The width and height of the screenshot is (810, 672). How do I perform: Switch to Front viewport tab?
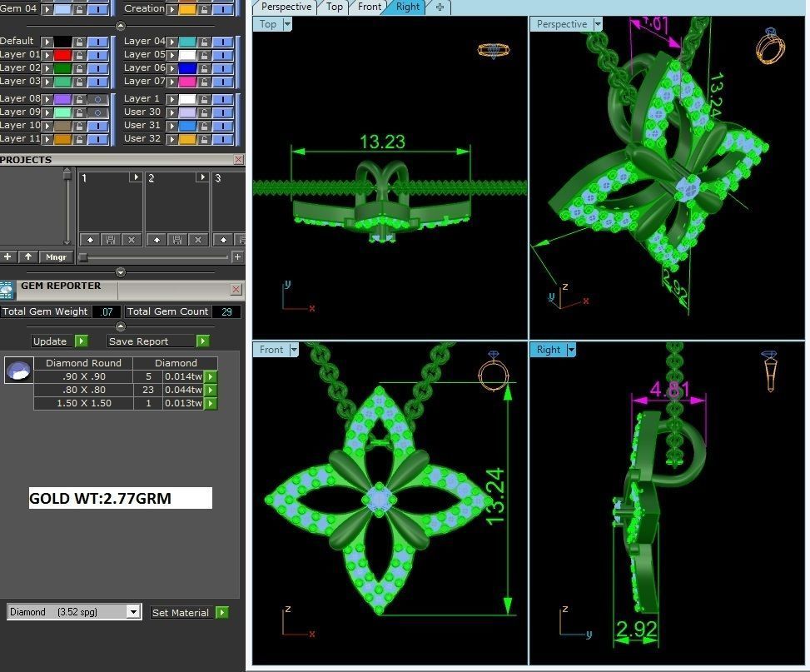pos(370,7)
